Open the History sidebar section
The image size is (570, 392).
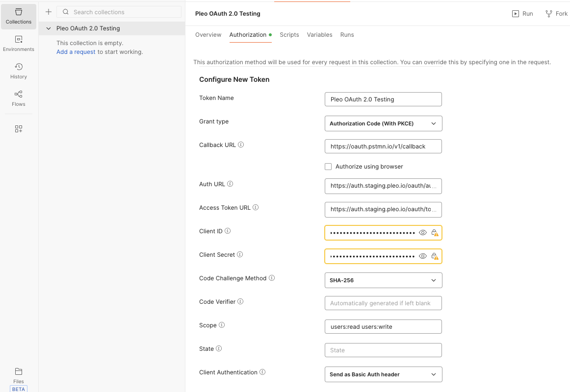point(19,71)
